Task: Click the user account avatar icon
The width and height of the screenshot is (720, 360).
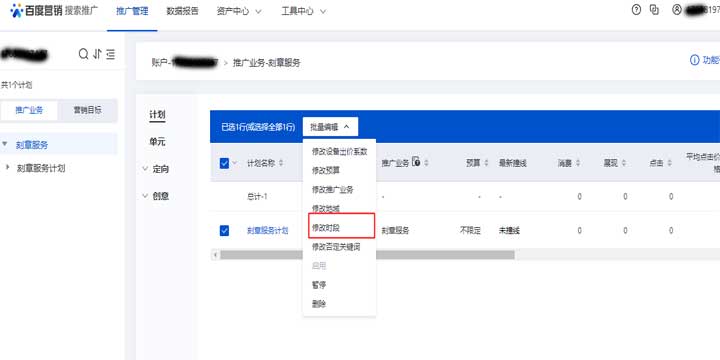Action: pyautogui.click(x=676, y=10)
